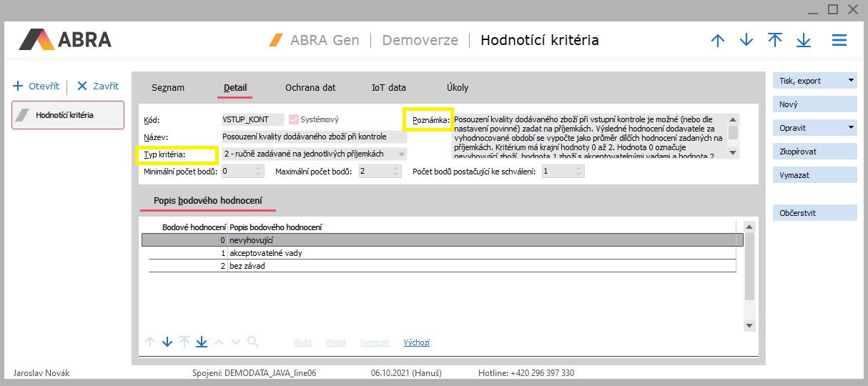
Task: Jump to last record arrow icon
Action: pyautogui.click(x=804, y=41)
